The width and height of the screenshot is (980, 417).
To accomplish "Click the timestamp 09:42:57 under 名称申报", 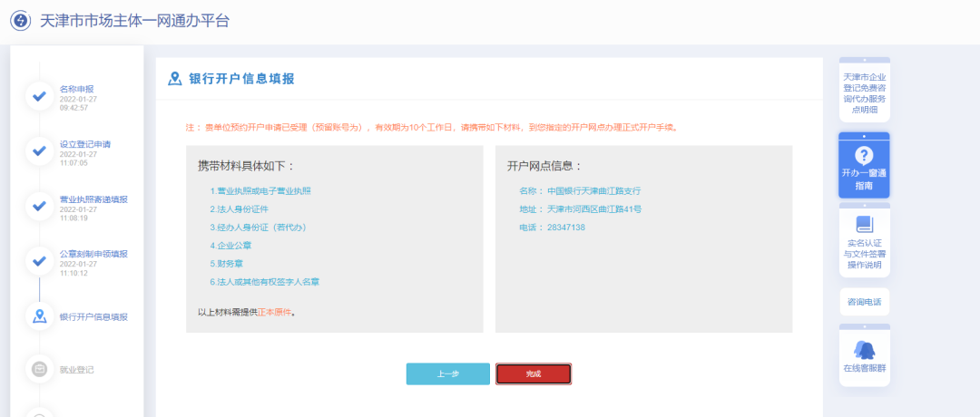I will click(73, 108).
